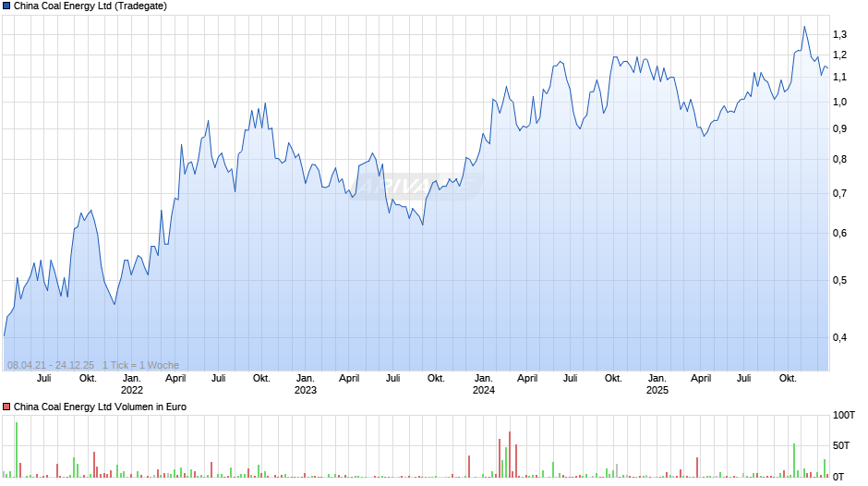Click the 0,6 price axis label
Viewport: 868px width, 486px height.
click(x=839, y=234)
